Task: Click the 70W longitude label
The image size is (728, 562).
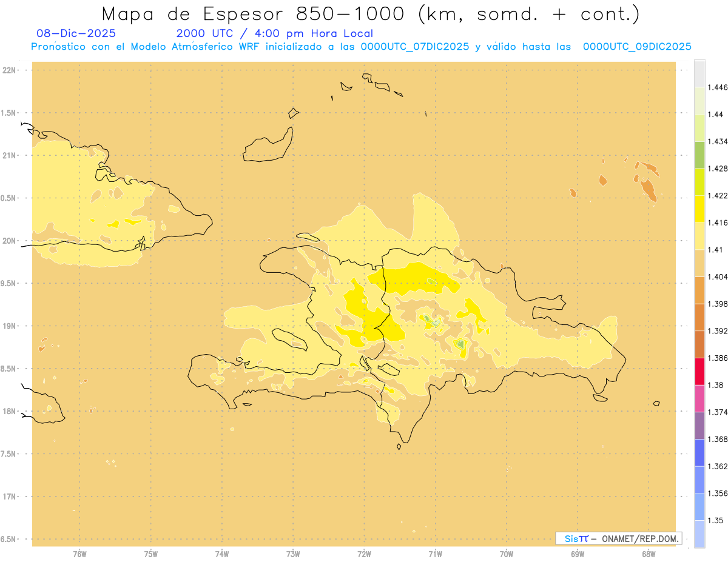Action: pos(507,554)
